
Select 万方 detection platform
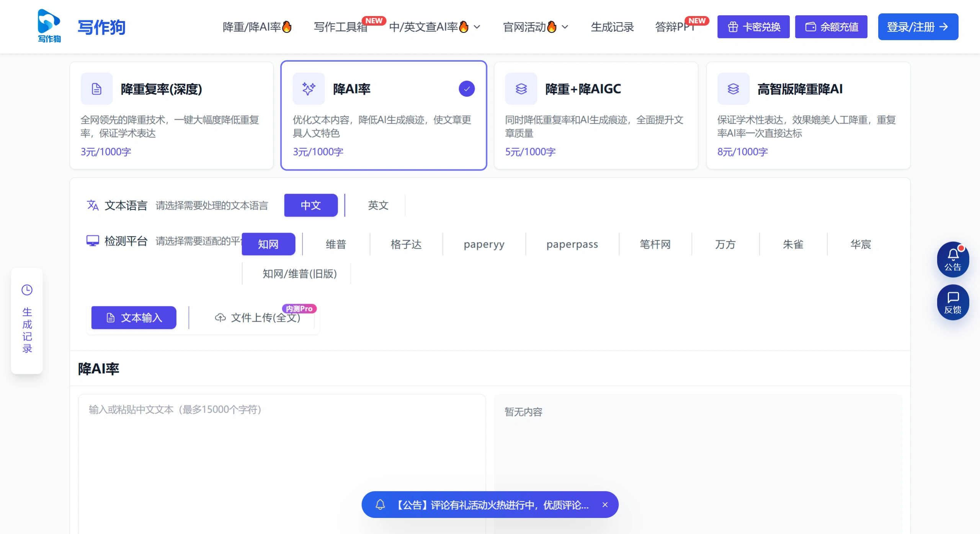pyautogui.click(x=725, y=244)
